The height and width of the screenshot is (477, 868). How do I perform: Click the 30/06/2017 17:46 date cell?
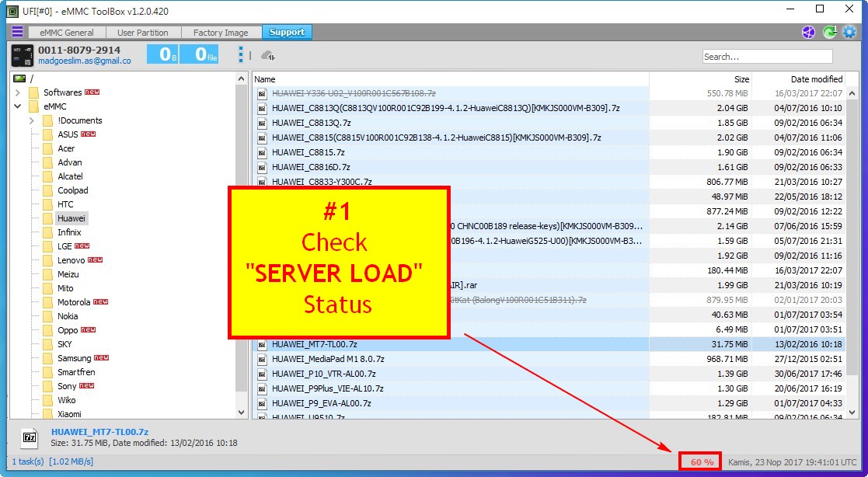pos(808,374)
